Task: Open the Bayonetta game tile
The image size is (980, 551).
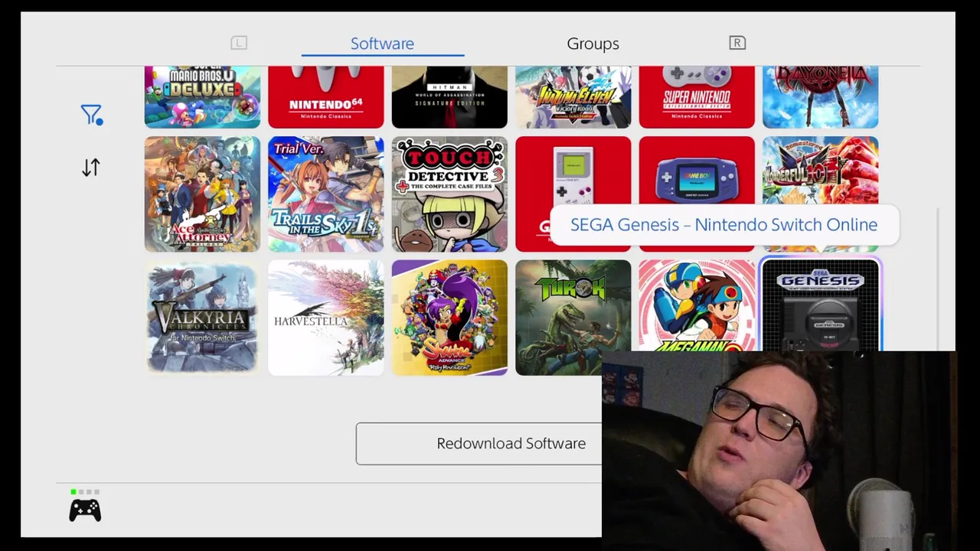Action: [x=821, y=97]
